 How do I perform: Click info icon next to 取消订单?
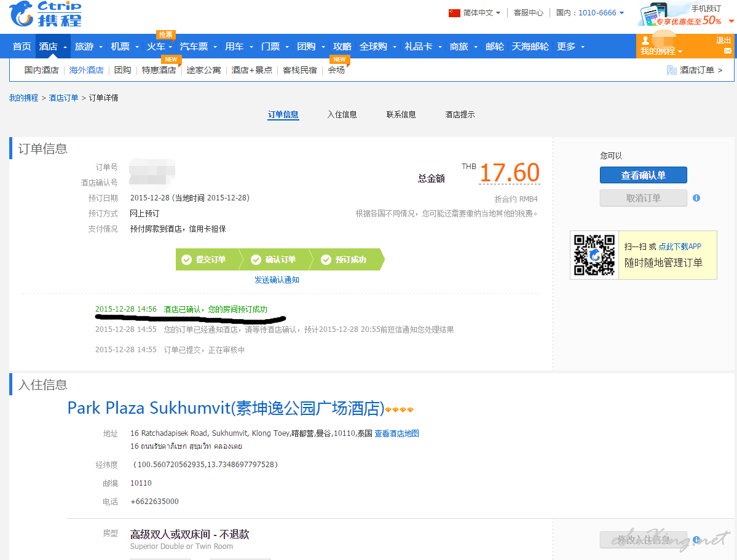pyautogui.click(x=696, y=198)
